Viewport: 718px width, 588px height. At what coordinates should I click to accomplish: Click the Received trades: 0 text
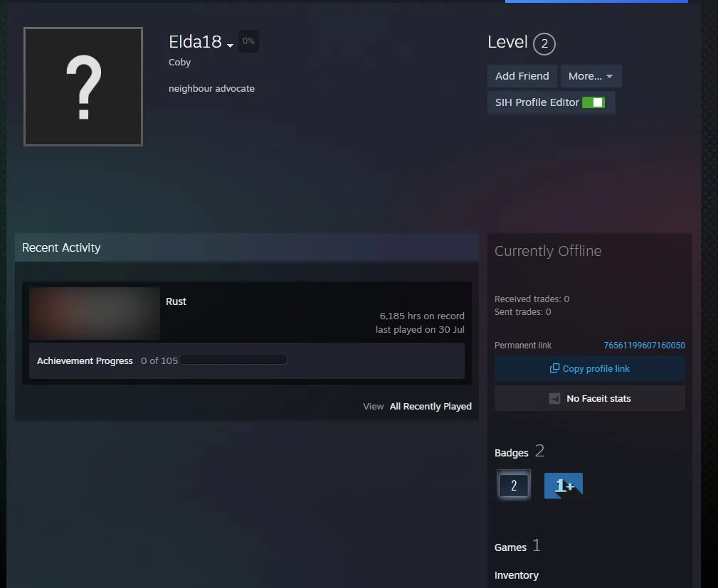coord(532,299)
